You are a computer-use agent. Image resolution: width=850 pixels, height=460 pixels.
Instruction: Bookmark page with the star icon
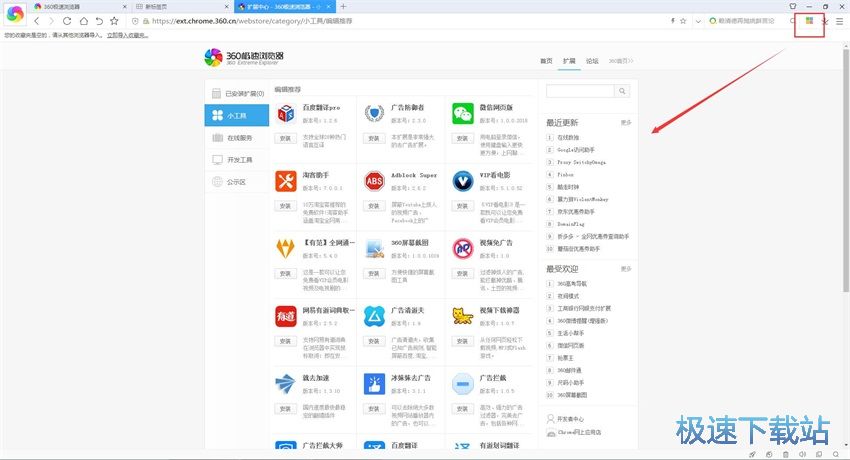pos(114,21)
